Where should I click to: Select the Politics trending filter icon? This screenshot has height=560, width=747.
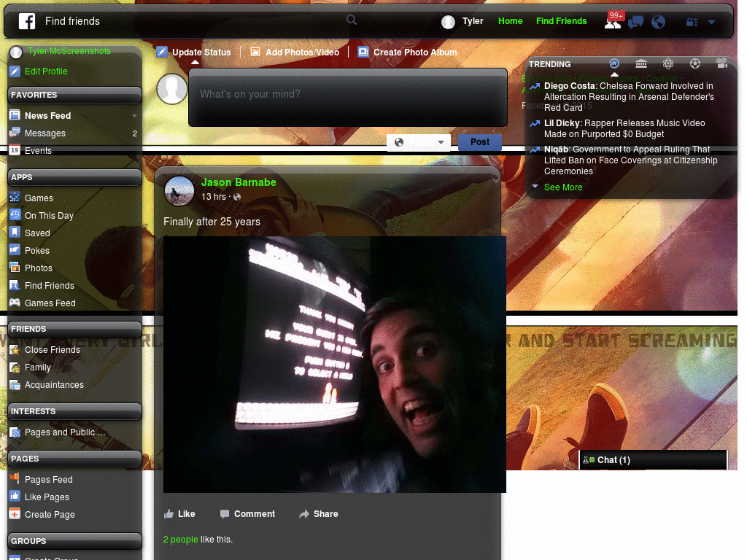click(x=641, y=63)
